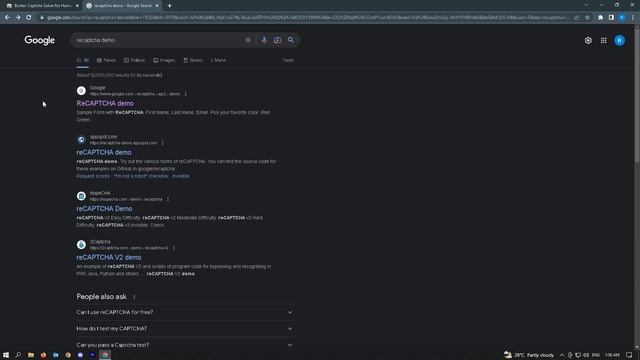Show hidden system tray icons

click(x=562, y=355)
